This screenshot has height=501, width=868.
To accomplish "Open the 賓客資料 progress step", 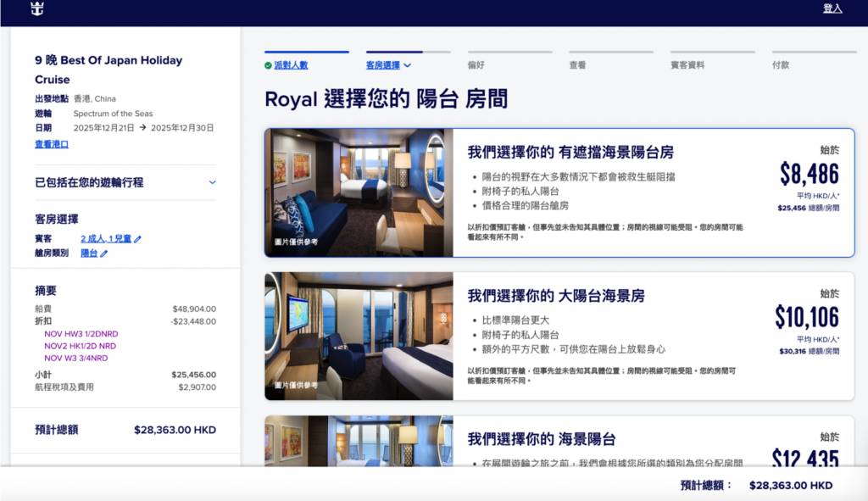I will [687, 64].
